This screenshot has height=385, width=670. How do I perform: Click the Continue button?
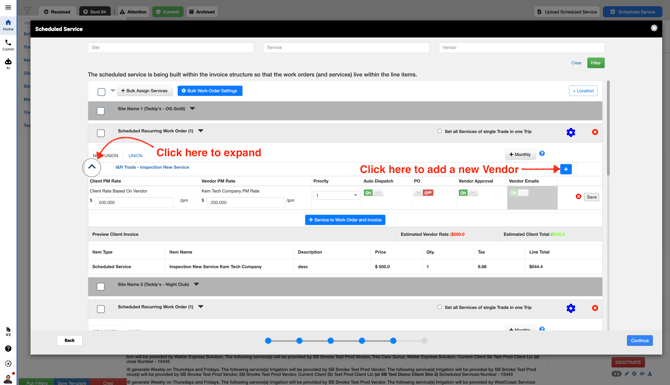[640, 341]
